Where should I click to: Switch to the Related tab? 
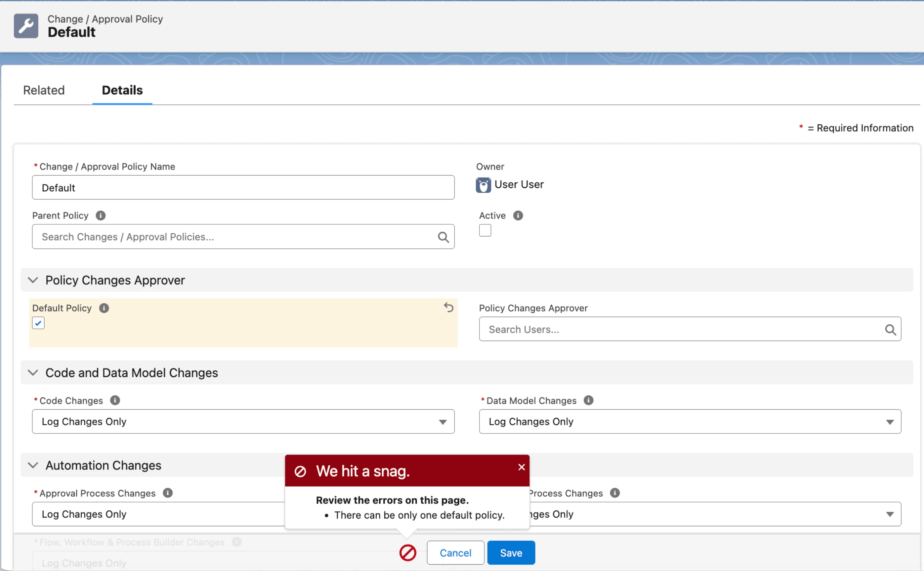pyautogui.click(x=44, y=90)
